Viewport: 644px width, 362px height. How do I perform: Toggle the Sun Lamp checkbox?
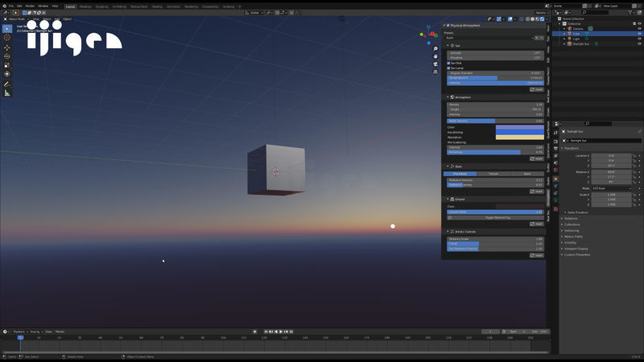448,68
